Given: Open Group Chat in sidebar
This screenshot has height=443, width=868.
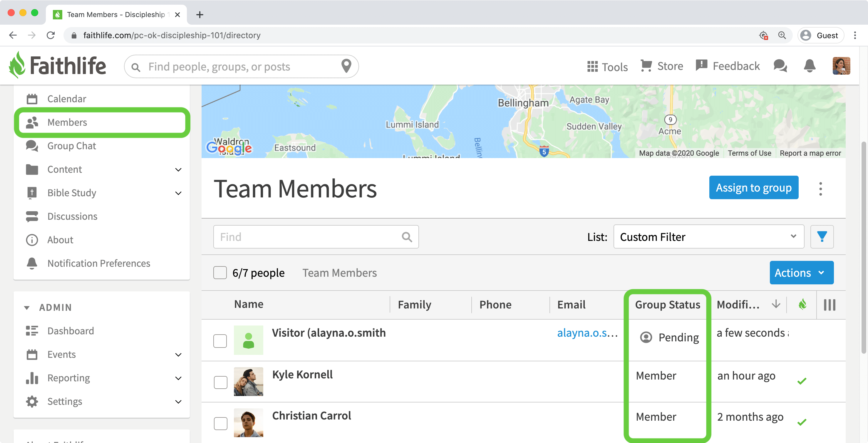Looking at the screenshot, I should [x=71, y=146].
